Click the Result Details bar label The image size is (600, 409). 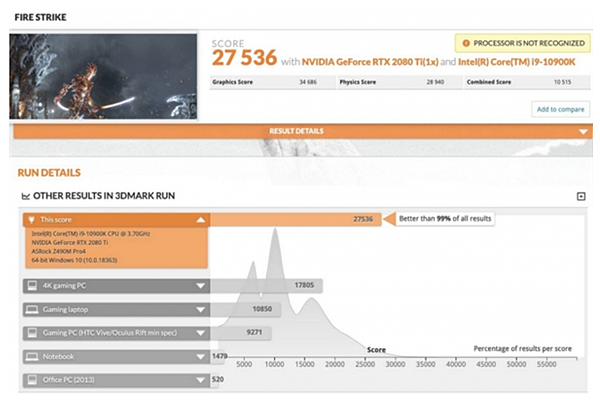point(296,131)
